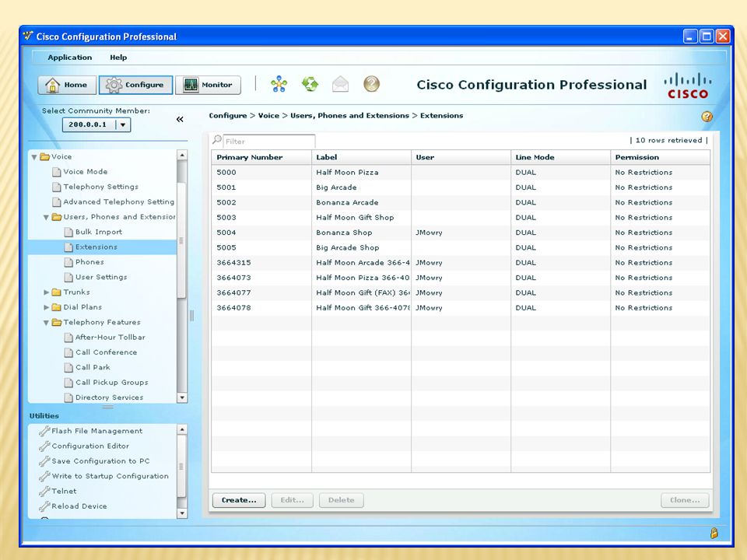
Task: Click Utilities list scroll-down arrow
Action: (x=181, y=513)
